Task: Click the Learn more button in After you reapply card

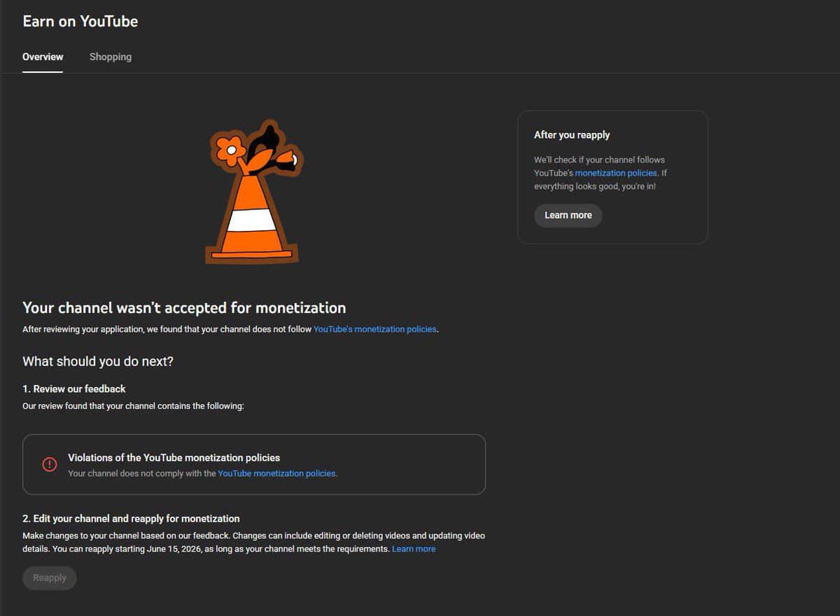Action: tap(568, 215)
